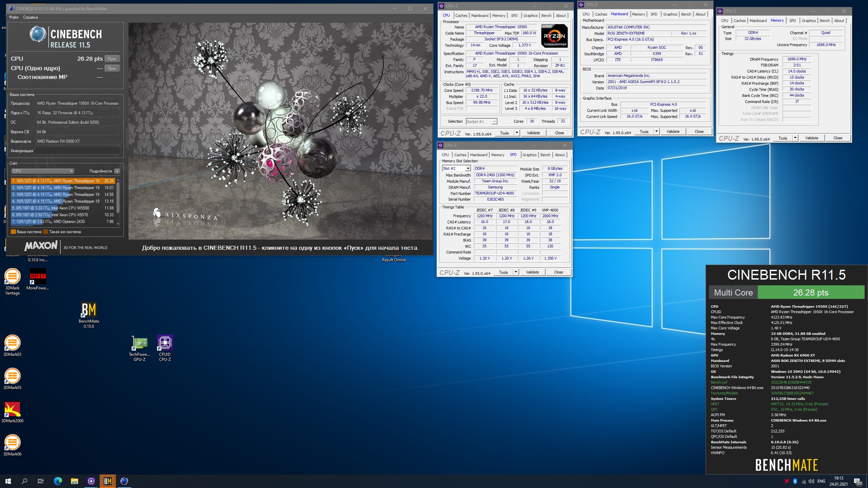868x488 pixels.
Task: Open Tools dropdown arrow in CPU-Z CPU window
Action: coord(517,133)
